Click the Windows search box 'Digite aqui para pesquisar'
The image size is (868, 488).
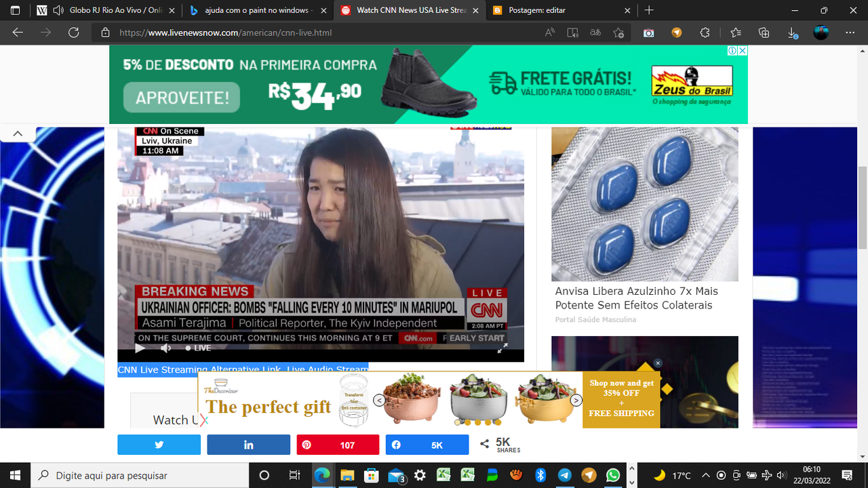pos(140,475)
